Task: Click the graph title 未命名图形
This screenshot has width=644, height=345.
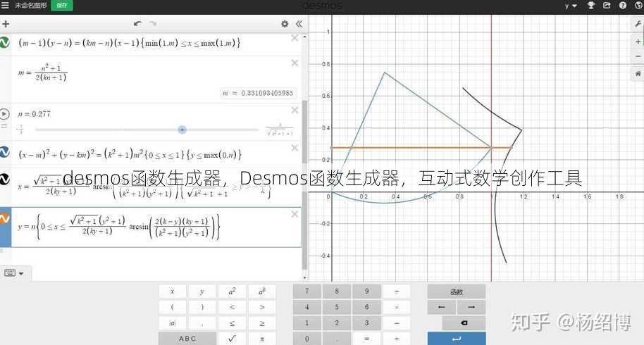Action: click(x=31, y=6)
